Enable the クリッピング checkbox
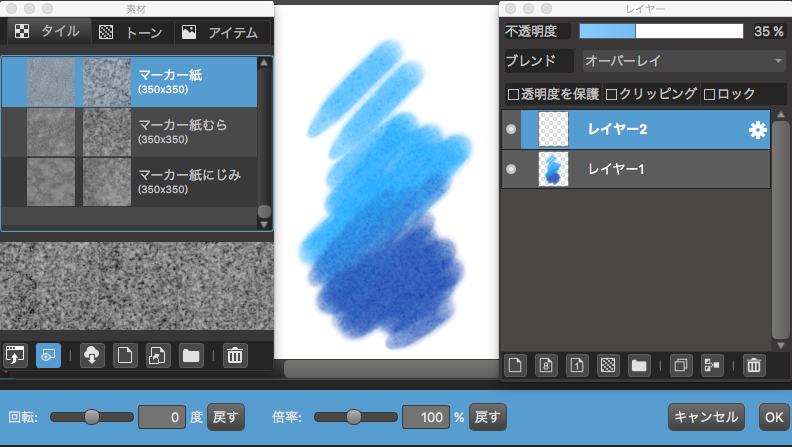The height and width of the screenshot is (447, 792). pyautogui.click(x=611, y=94)
